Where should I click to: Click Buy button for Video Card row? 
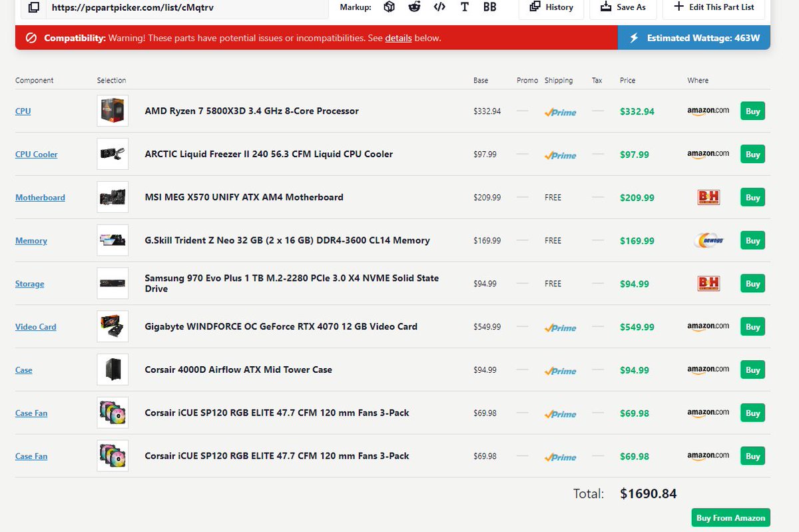click(x=752, y=326)
